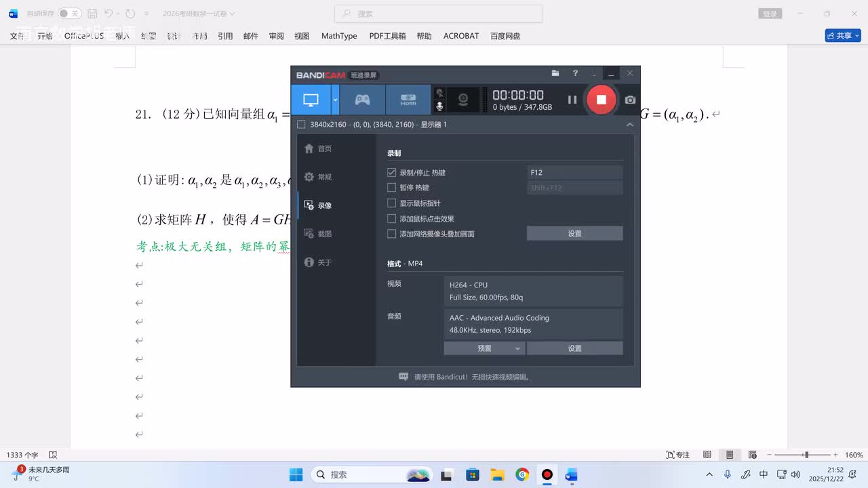Stop recording with the red button

click(x=601, y=100)
